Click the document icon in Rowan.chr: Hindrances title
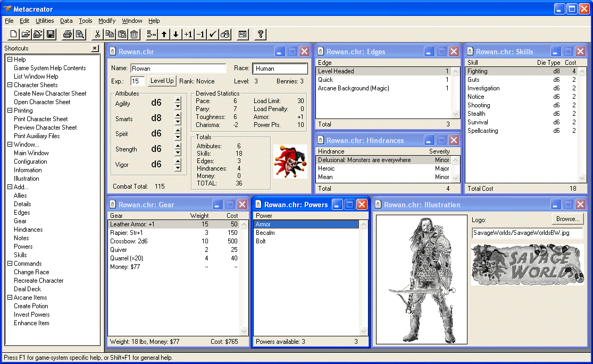 pos(321,140)
